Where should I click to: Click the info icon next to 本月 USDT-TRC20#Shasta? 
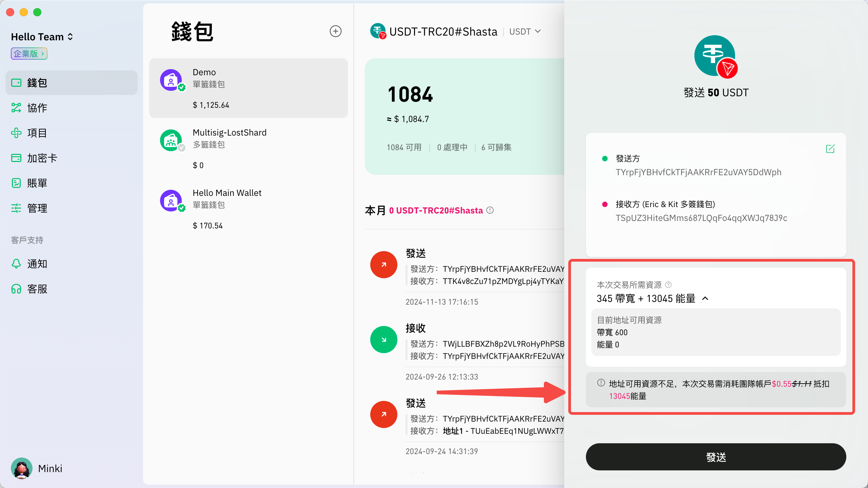[490, 210]
